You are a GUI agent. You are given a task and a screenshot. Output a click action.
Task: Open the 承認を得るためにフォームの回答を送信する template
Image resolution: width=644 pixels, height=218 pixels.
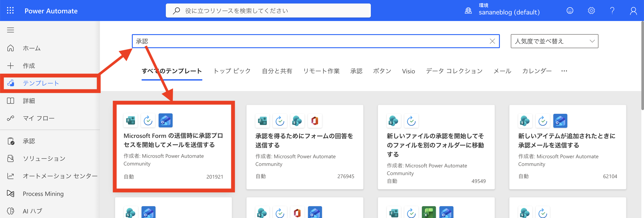(305, 147)
